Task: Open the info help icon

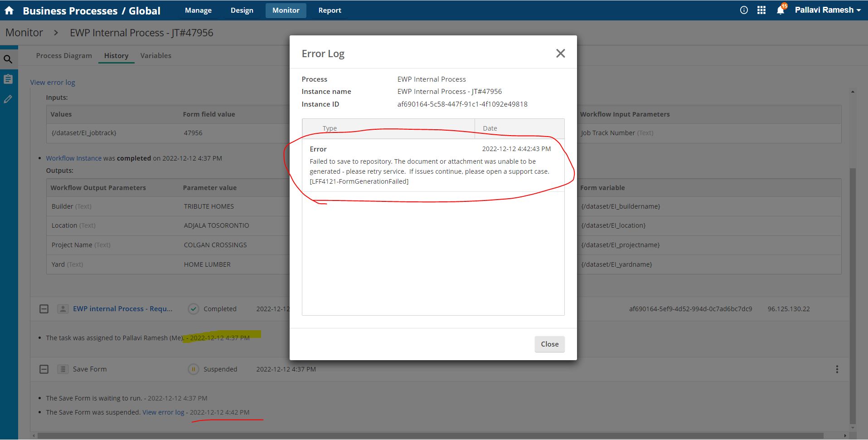Action: [x=744, y=10]
